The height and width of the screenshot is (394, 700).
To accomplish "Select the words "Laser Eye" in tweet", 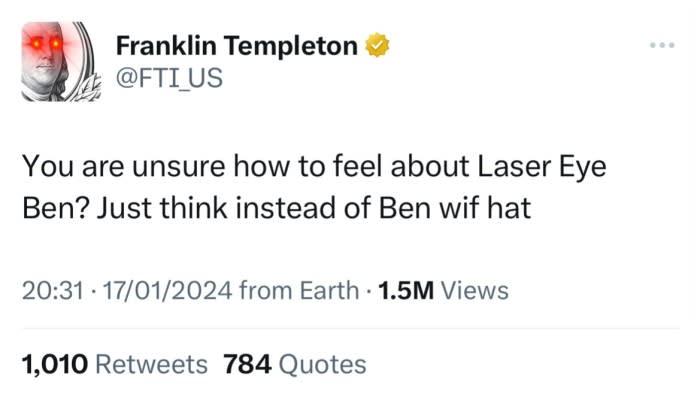I will click(542, 166).
